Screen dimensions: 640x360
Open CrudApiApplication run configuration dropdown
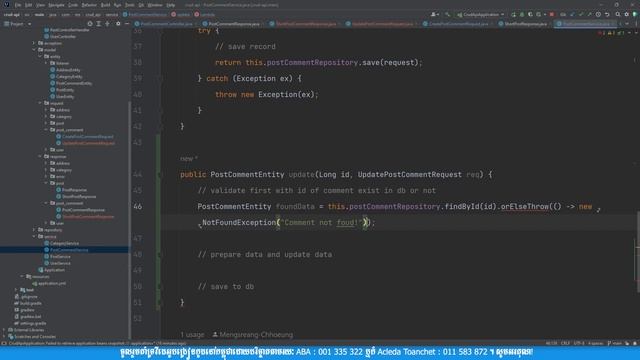[481, 15]
